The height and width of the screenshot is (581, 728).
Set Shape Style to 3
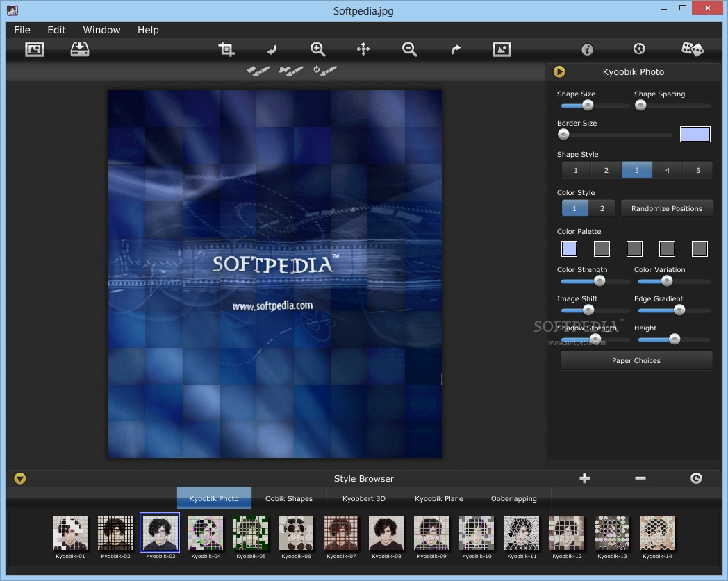point(636,170)
